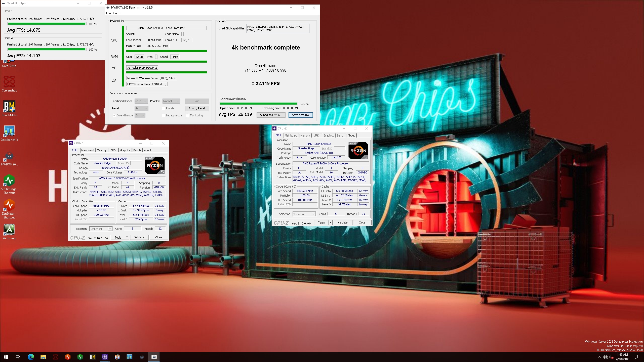Expand Tools arrow in right CPU-Z
Viewport: 644px width, 362px height.
click(x=330, y=222)
